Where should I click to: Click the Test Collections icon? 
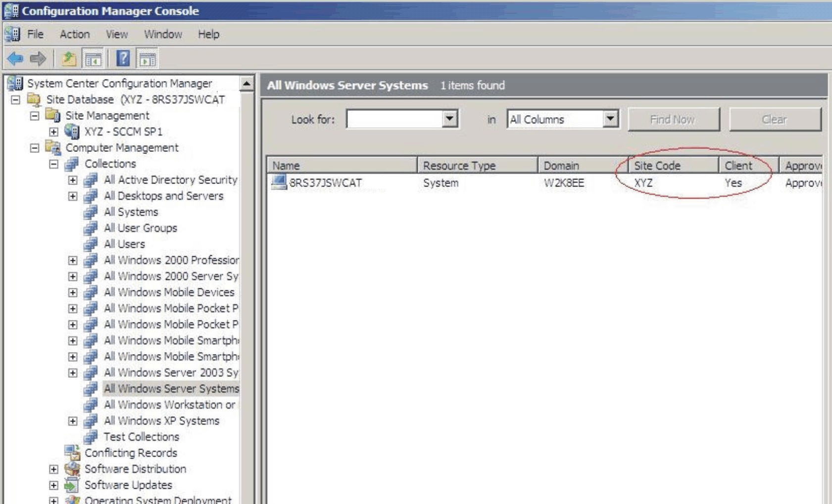click(x=91, y=437)
